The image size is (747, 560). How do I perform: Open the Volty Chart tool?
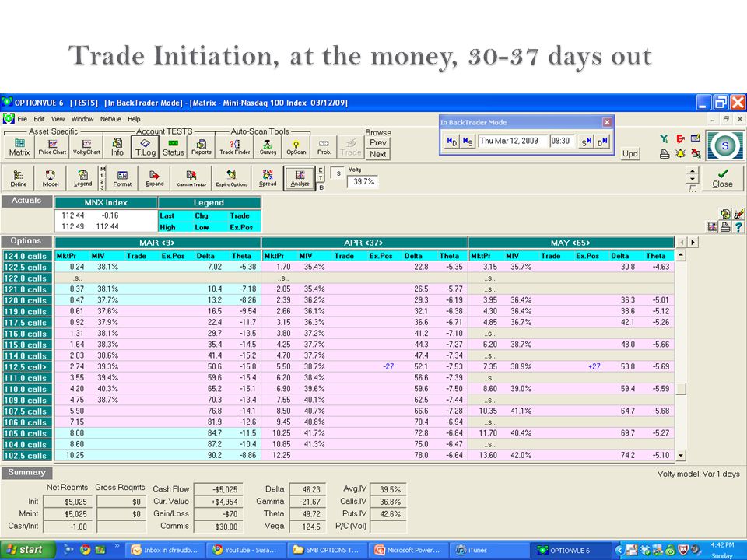(x=86, y=147)
